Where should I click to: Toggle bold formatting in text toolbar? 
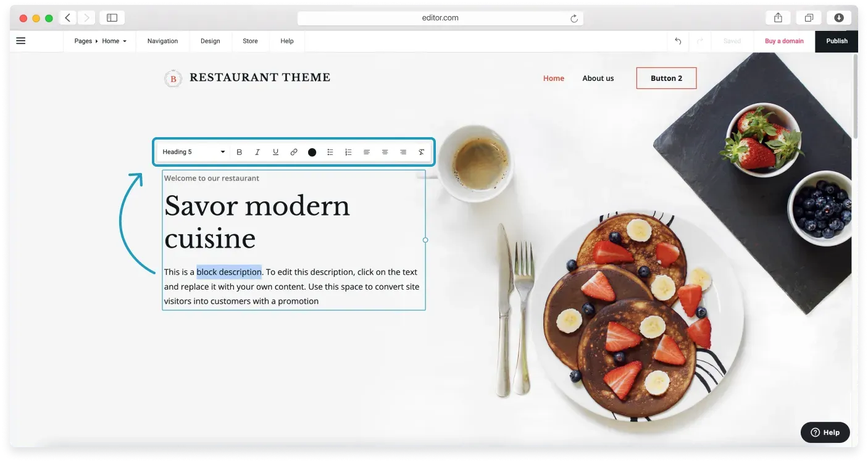pos(240,152)
